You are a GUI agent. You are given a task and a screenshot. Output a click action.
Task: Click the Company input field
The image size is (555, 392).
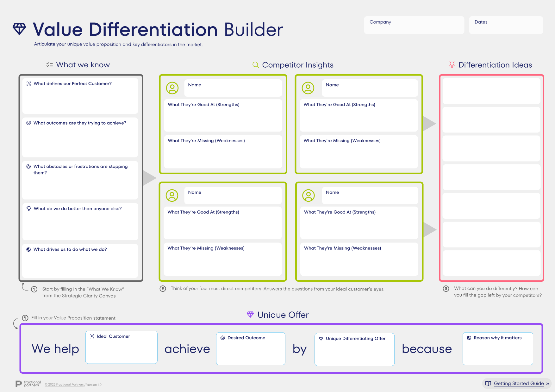[414, 25]
